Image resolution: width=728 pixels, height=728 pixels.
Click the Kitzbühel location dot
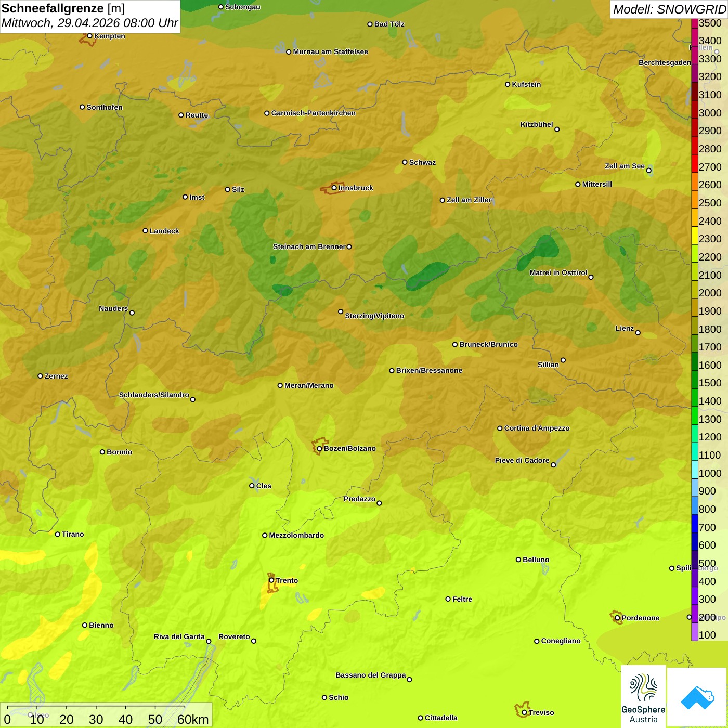(x=557, y=129)
